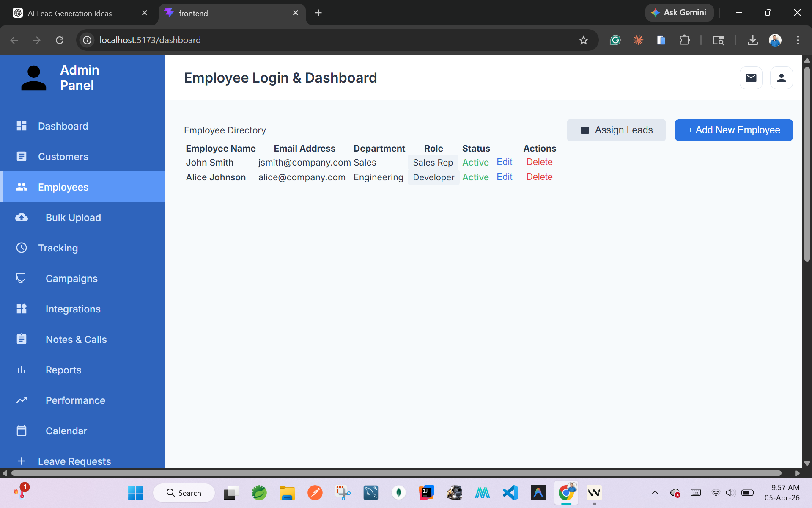This screenshot has width=812, height=508.
Task: Edit the Alice Johnson employee row
Action: click(x=505, y=177)
